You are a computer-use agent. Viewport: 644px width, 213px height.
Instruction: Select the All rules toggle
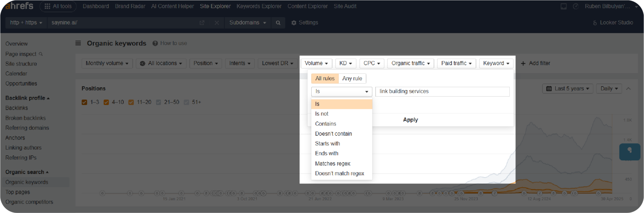tap(325, 78)
